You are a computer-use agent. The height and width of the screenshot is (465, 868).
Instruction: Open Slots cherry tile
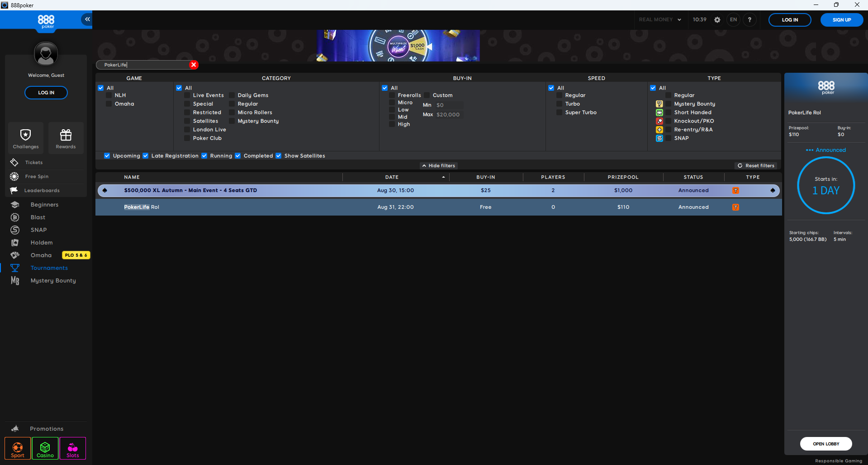tap(73, 448)
